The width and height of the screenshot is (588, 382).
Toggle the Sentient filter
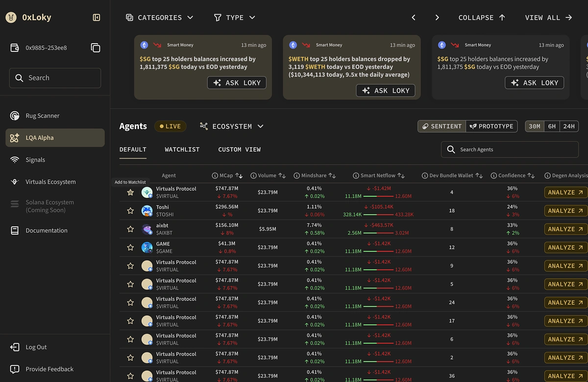tap(441, 126)
